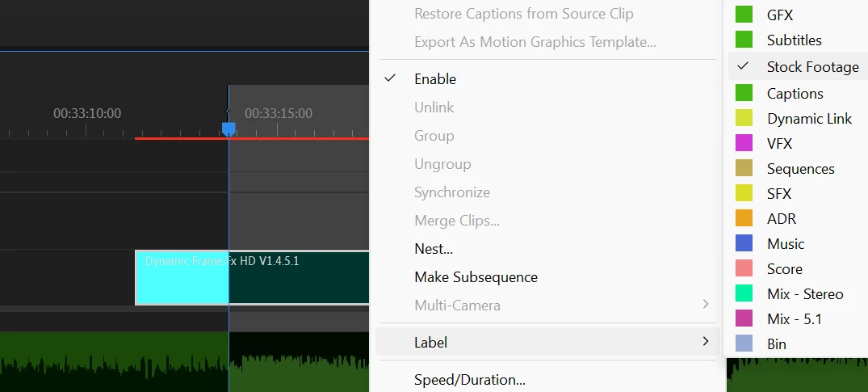Expand the Label submenu arrow
The image size is (868, 392).
[x=705, y=342]
